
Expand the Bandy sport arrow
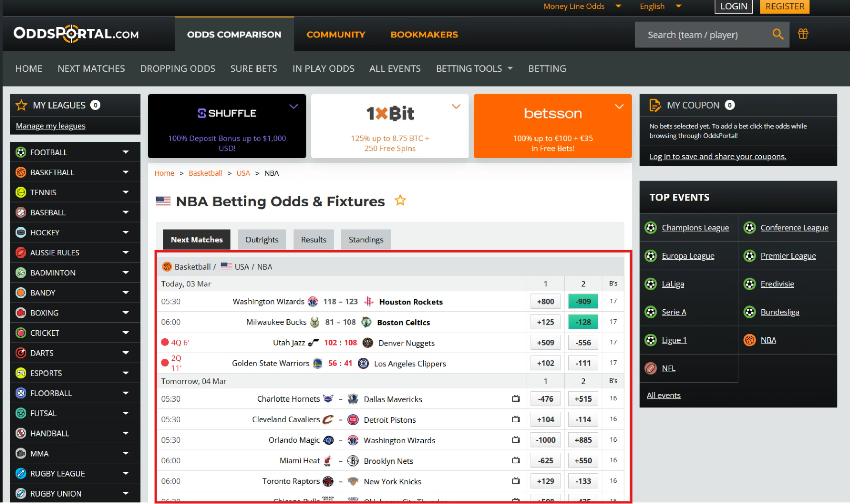point(126,293)
